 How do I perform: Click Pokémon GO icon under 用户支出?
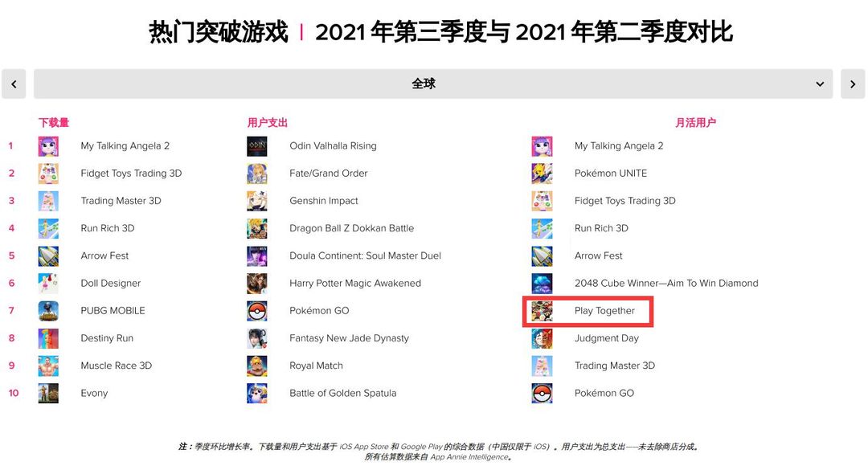(257, 311)
